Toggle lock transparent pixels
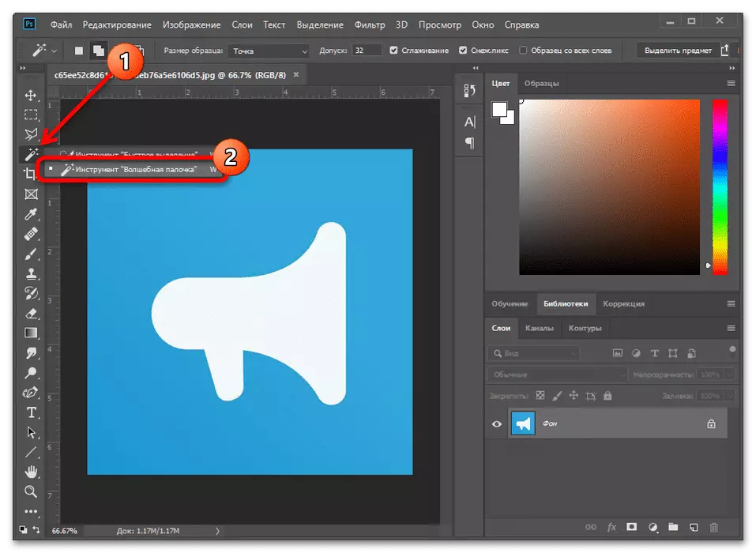Viewport: 756px width, 553px height. point(540,396)
